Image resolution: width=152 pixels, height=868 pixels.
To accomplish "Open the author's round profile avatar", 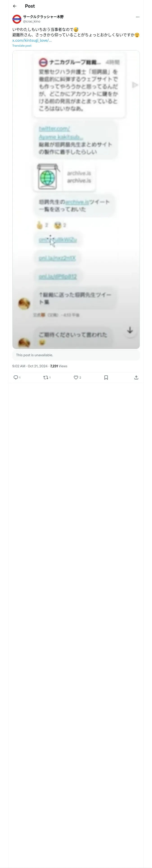I will point(17,19).
